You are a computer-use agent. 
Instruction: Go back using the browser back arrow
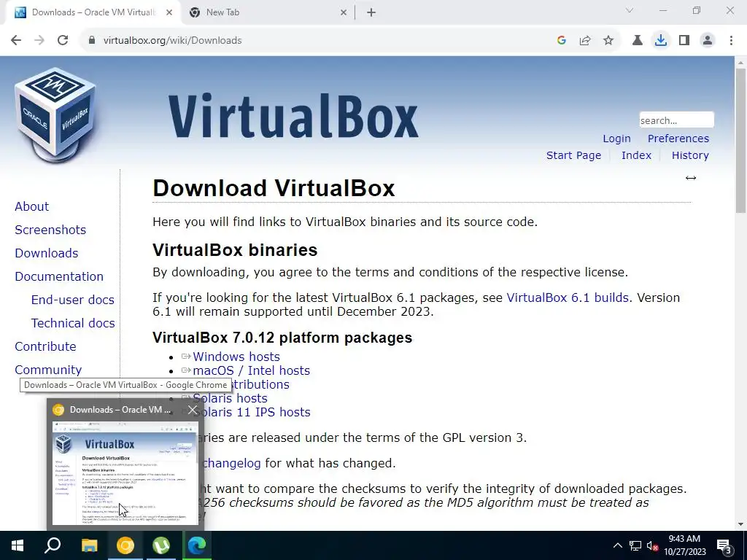(16, 41)
